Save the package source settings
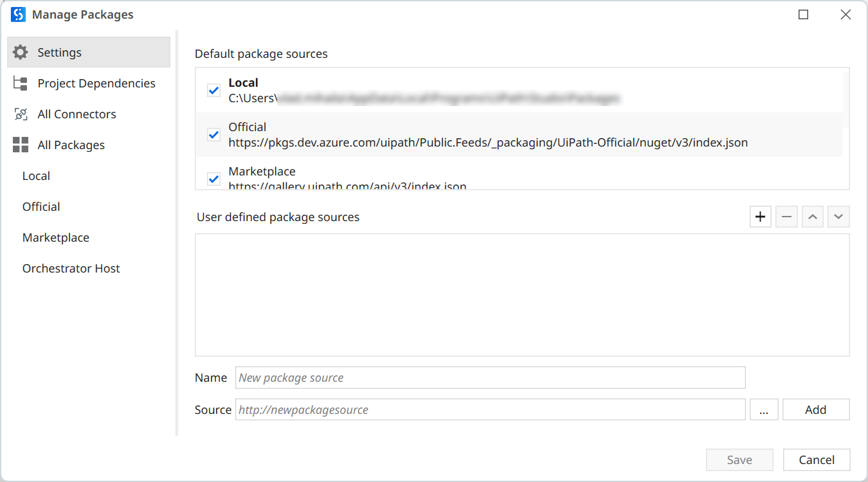The image size is (868, 482). pos(739,460)
